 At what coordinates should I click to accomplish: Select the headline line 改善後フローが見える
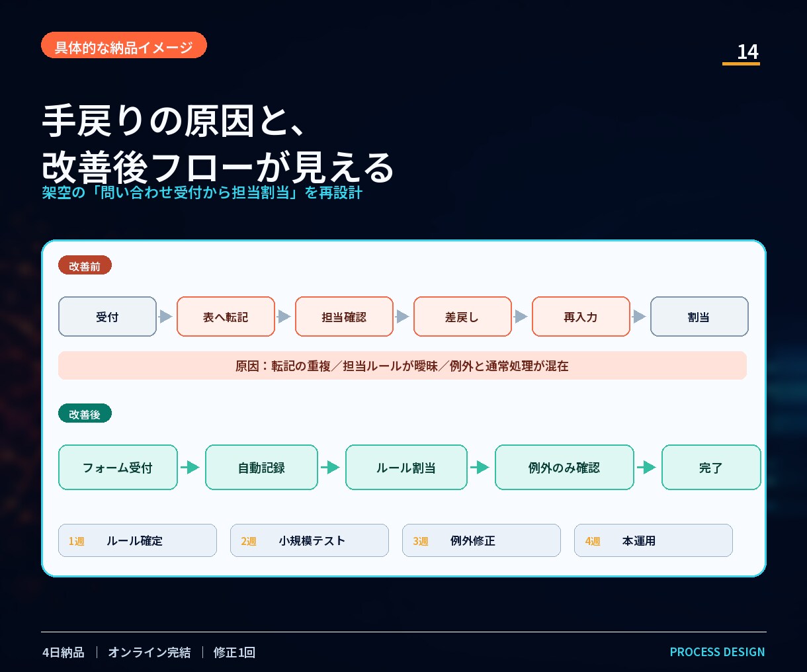tap(218, 167)
